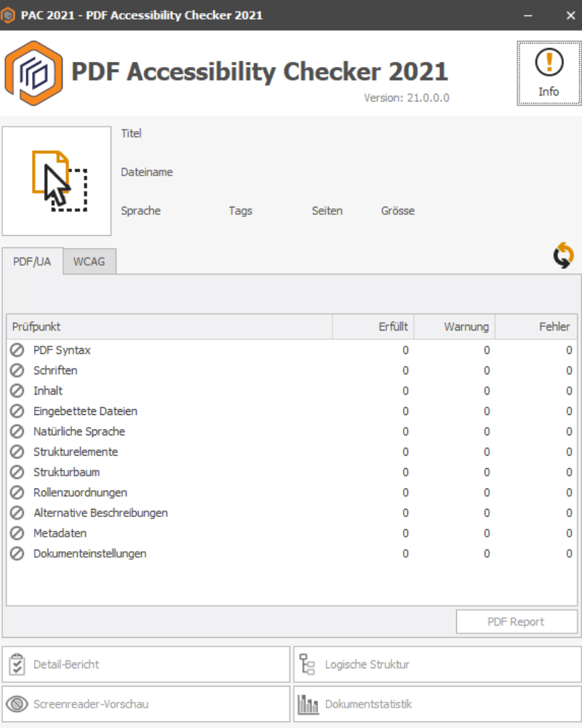Image resolution: width=582 pixels, height=728 pixels.
Task: Click the Warnung column header
Action: pyautogui.click(x=469, y=326)
